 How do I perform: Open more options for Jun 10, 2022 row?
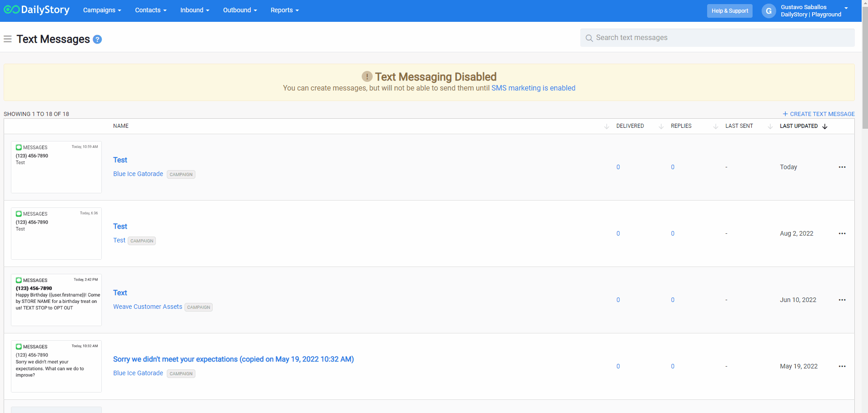click(842, 300)
